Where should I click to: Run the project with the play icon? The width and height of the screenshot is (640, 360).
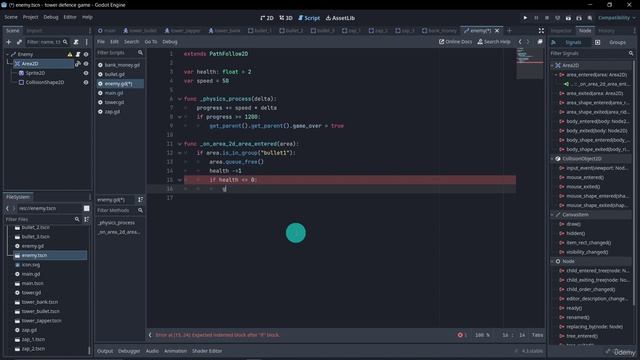coord(525,18)
